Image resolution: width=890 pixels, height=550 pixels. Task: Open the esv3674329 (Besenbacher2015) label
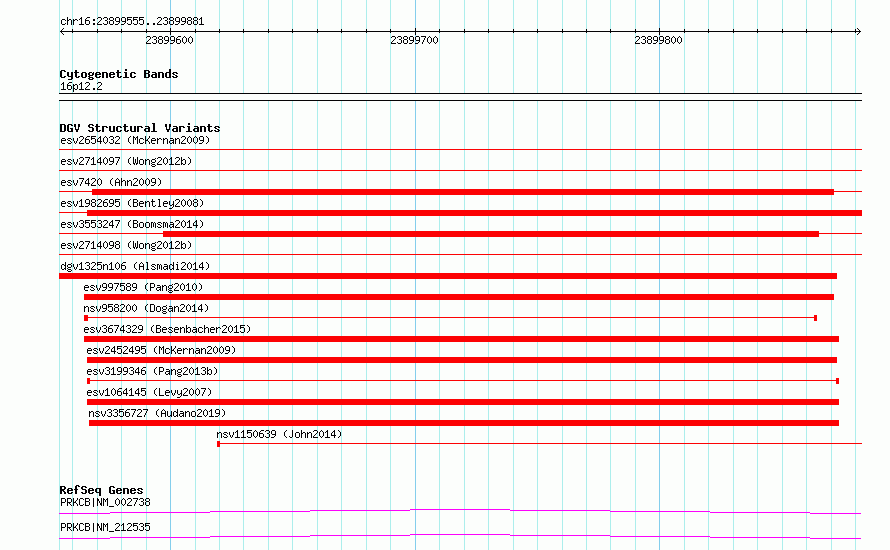coord(167,329)
